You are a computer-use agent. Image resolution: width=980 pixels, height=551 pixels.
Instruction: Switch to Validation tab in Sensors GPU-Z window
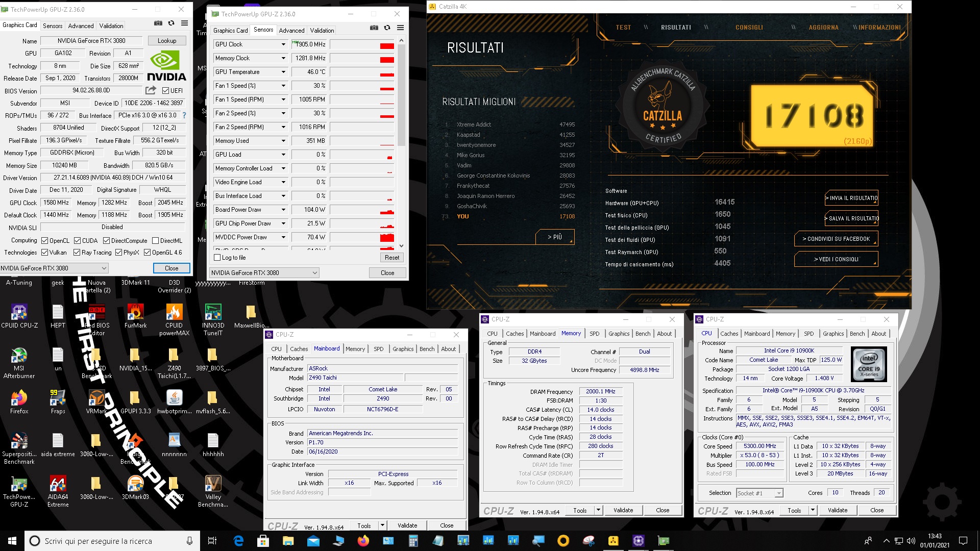click(322, 31)
